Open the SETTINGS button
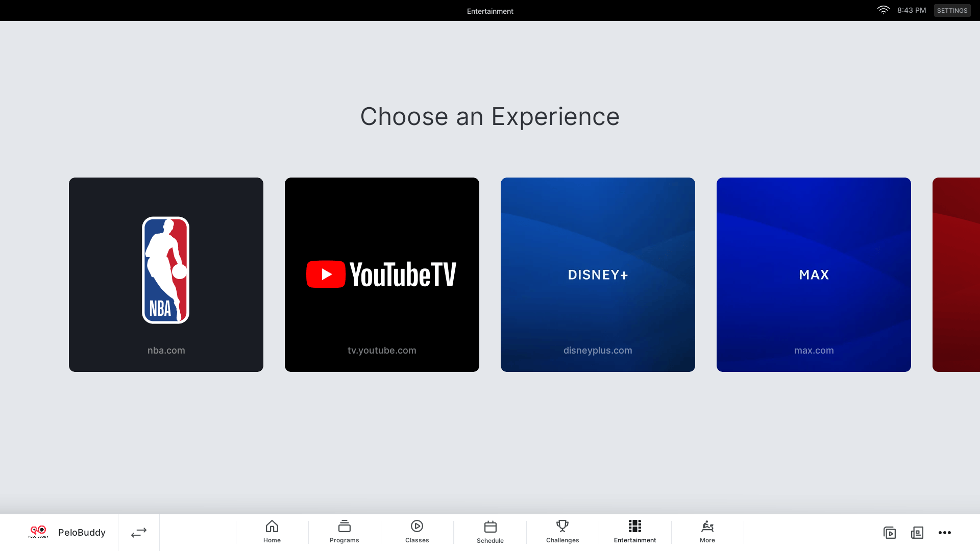The height and width of the screenshot is (551, 980). (952, 10)
